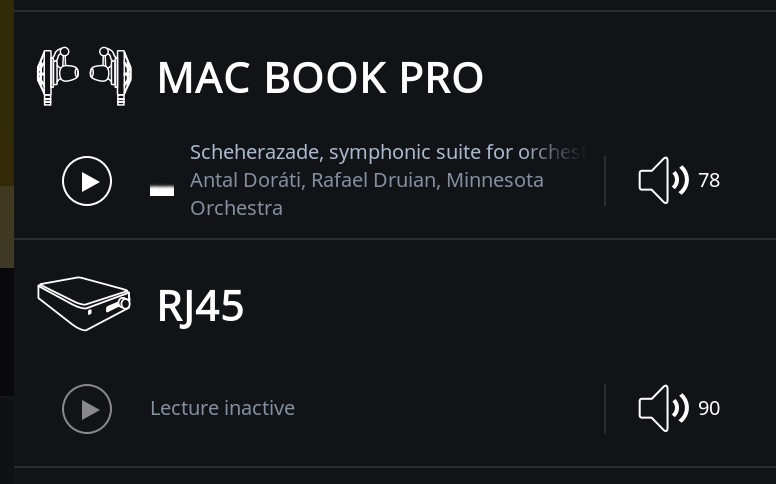The width and height of the screenshot is (776, 484).
Task: Open volume speaker icon showing 90
Action: pyautogui.click(x=664, y=408)
